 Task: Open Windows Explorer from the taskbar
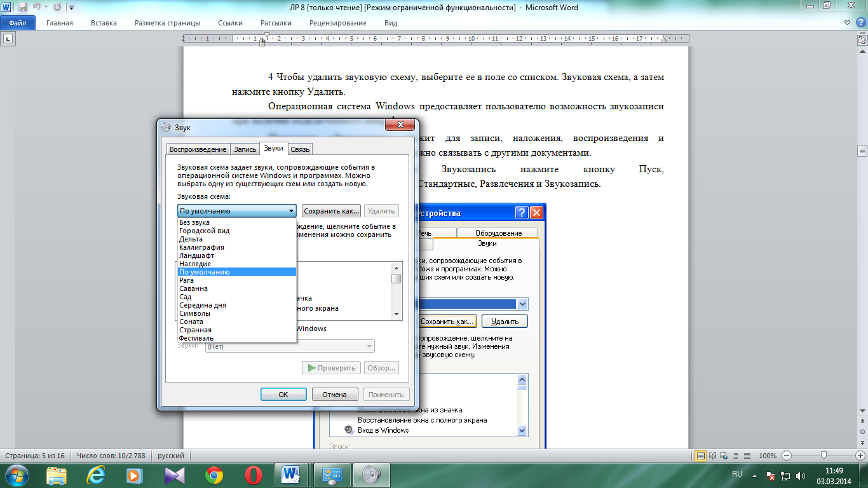click(x=57, y=475)
